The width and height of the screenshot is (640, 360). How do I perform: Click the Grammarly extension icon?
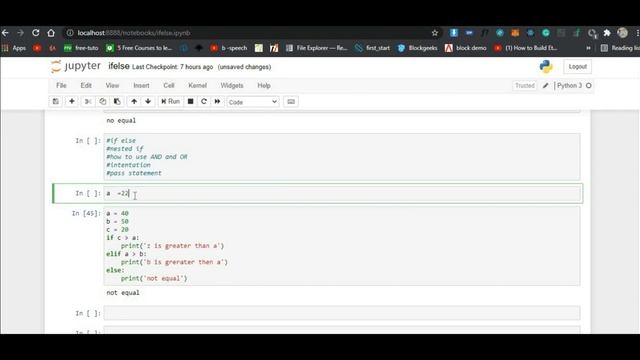pos(546,33)
